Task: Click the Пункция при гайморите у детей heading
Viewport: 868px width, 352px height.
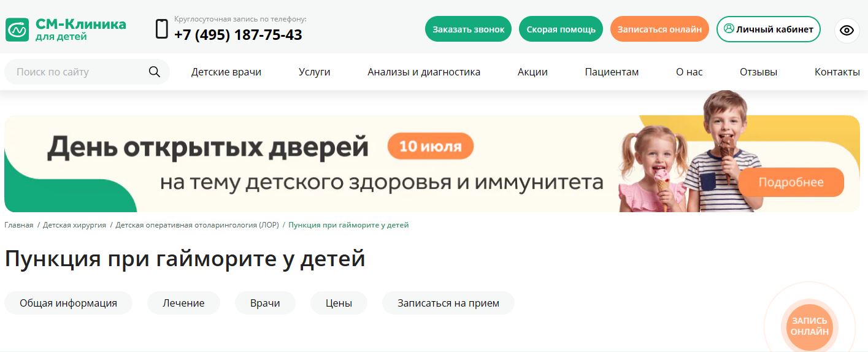Action: pyautogui.click(x=185, y=259)
